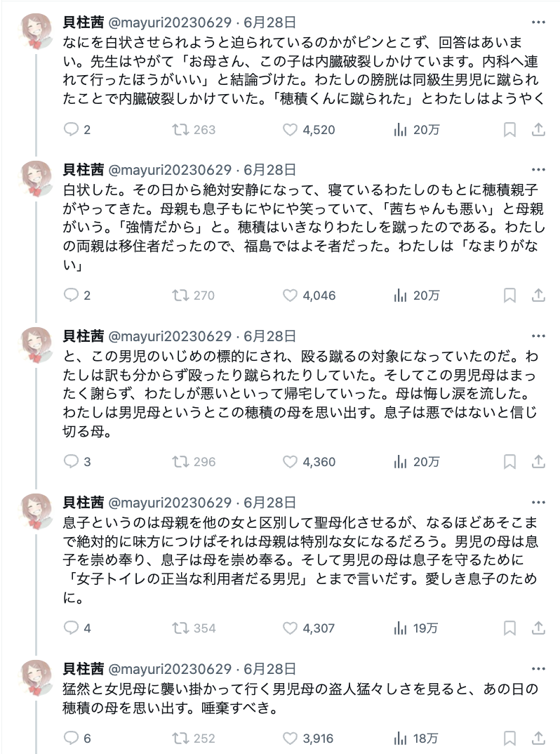Expand more options on the last tweet

[538, 668]
